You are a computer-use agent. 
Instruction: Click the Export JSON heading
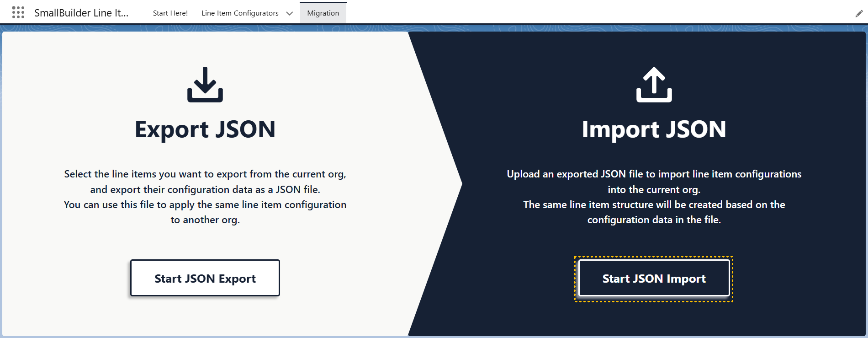click(x=205, y=129)
